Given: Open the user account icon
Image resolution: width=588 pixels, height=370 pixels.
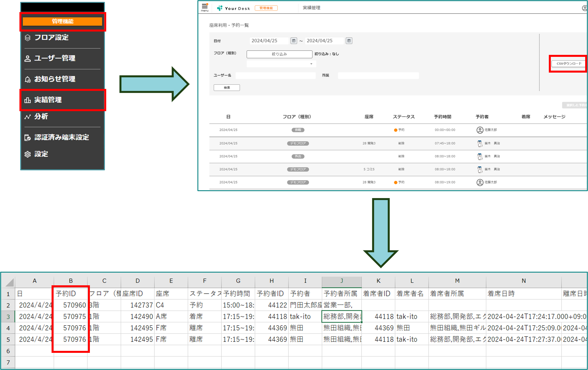Looking at the screenshot, I should click(585, 8).
